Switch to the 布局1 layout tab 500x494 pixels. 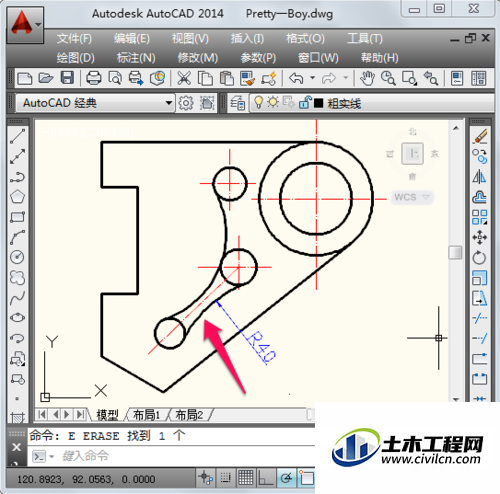pos(146,415)
